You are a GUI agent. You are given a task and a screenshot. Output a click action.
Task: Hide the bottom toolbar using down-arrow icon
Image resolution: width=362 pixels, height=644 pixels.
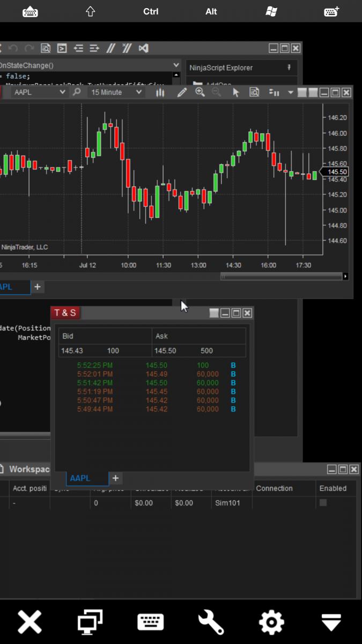click(331, 623)
